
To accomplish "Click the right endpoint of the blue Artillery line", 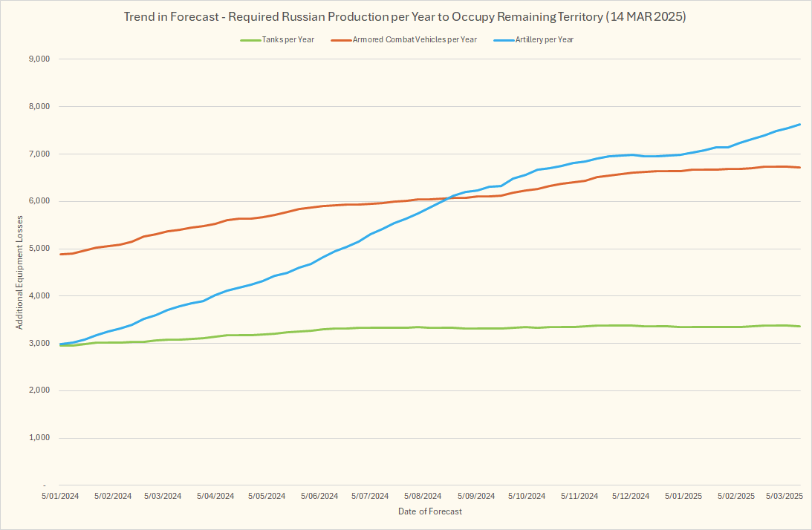I will (799, 125).
